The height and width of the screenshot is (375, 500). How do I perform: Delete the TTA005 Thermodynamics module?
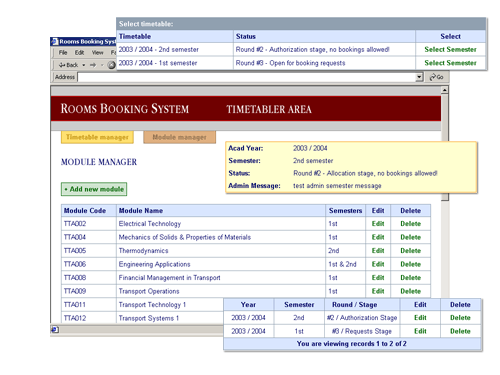pyautogui.click(x=411, y=251)
